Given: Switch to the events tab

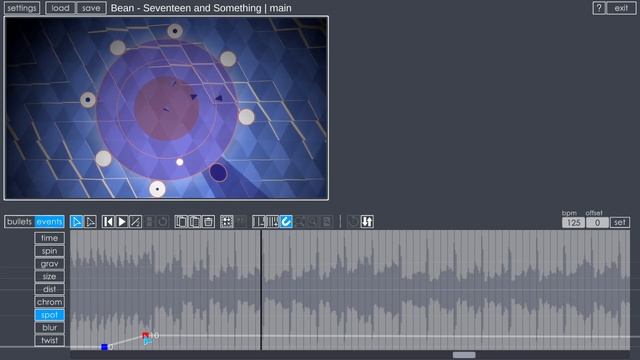Looking at the screenshot, I should (49, 222).
